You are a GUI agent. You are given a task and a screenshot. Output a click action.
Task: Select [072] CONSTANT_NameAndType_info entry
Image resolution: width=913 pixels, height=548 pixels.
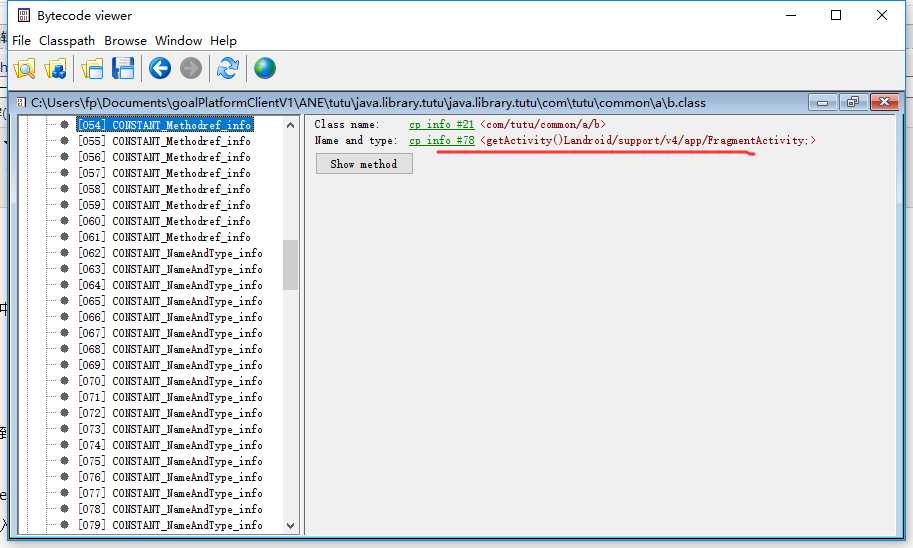171,413
